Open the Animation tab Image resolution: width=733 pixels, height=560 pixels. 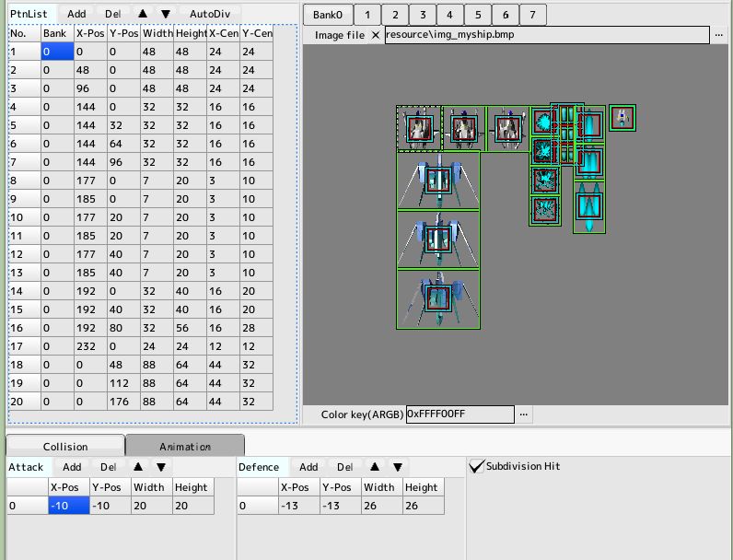click(x=185, y=447)
